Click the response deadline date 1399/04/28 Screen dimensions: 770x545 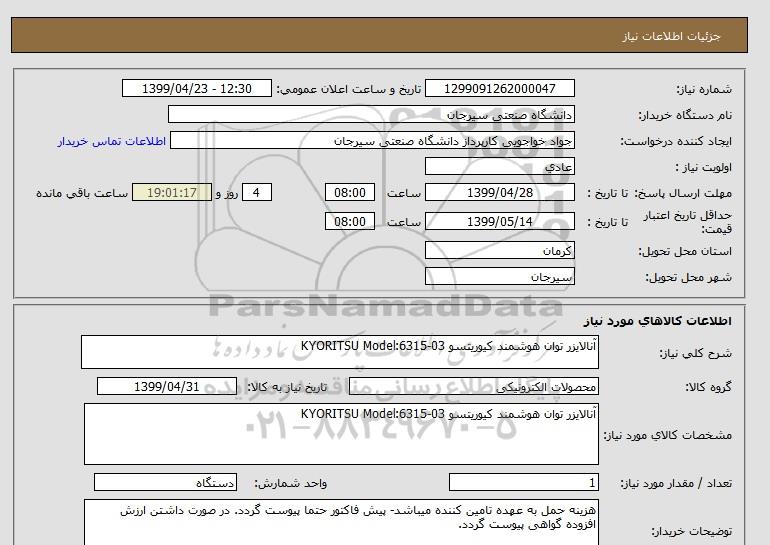(499, 192)
